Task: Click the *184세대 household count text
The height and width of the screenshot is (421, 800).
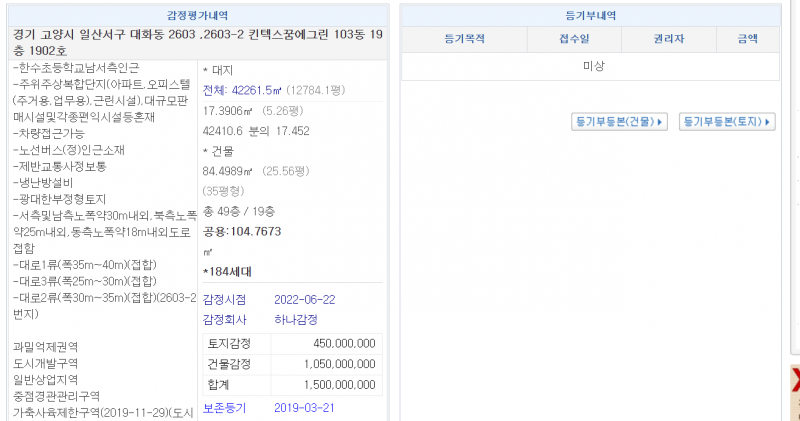Action: [x=227, y=272]
